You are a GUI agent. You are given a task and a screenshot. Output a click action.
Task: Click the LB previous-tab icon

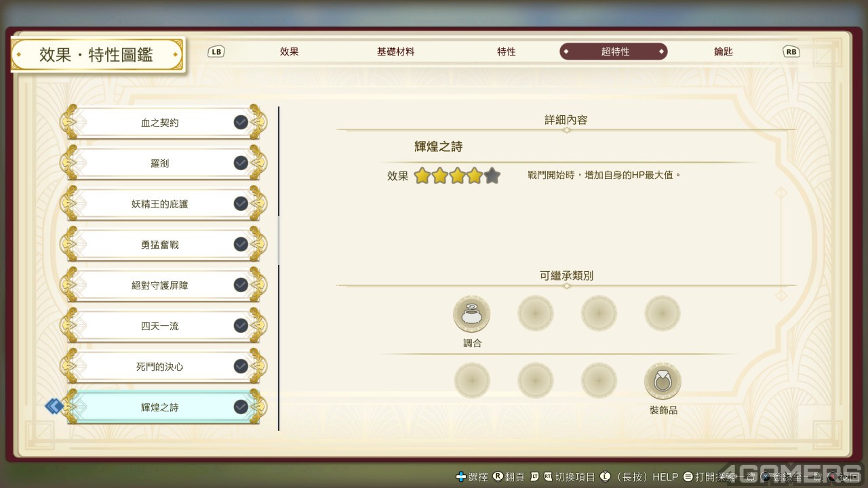(x=216, y=52)
